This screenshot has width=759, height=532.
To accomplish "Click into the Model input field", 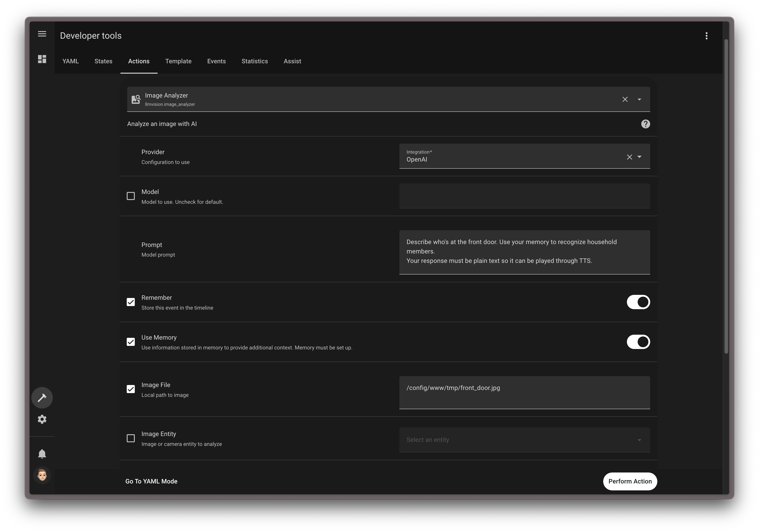I will point(525,196).
